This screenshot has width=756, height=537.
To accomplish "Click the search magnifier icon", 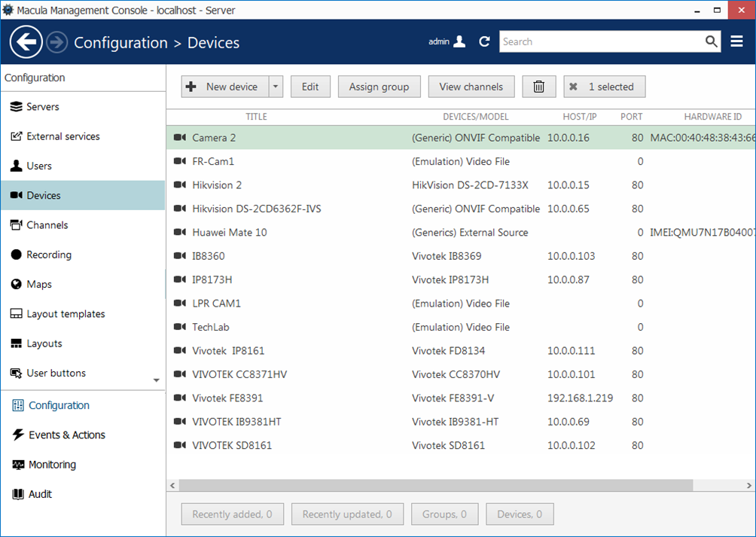I will pyautogui.click(x=712, y=41).
